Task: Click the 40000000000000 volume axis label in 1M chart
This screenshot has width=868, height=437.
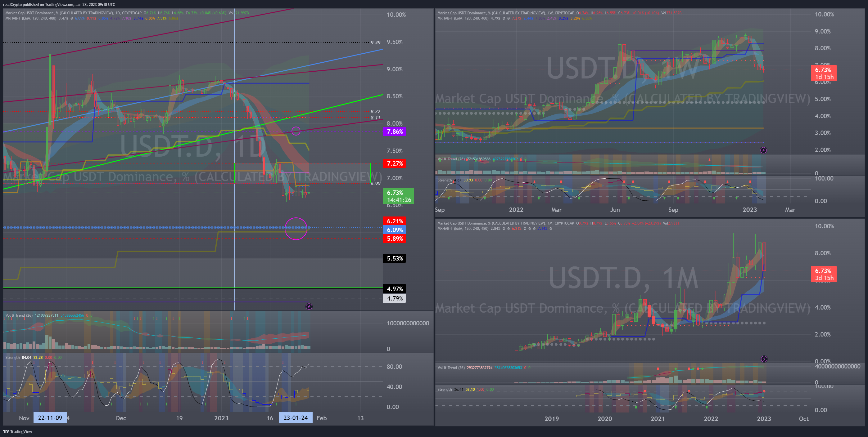Action: click(x=837, y=366)
